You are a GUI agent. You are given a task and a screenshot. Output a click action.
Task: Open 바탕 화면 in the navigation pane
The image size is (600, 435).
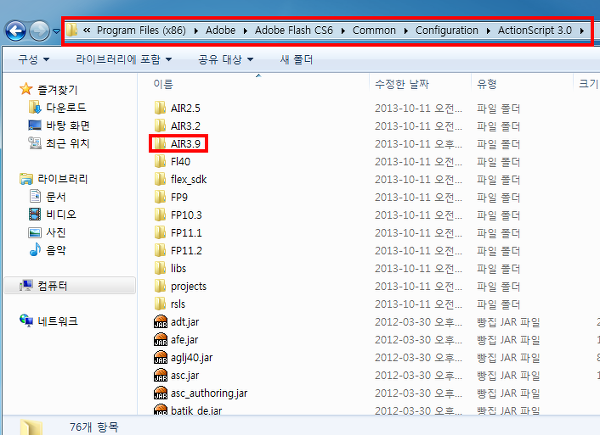59,125
